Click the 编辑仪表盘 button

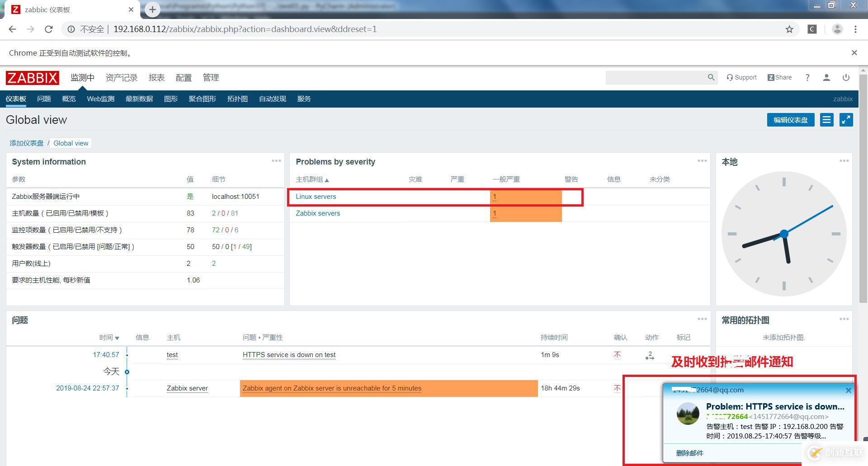791,120
